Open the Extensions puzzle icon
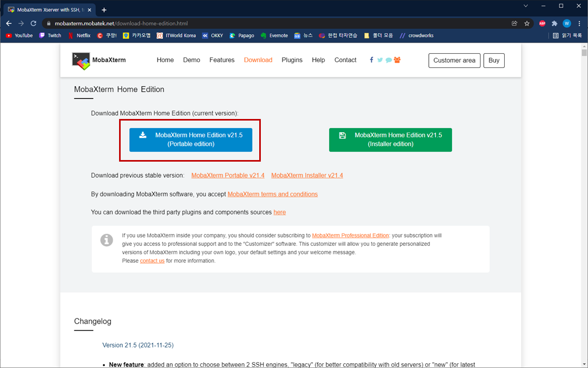The width and height of the screenshot is (588, 368). 555,23
